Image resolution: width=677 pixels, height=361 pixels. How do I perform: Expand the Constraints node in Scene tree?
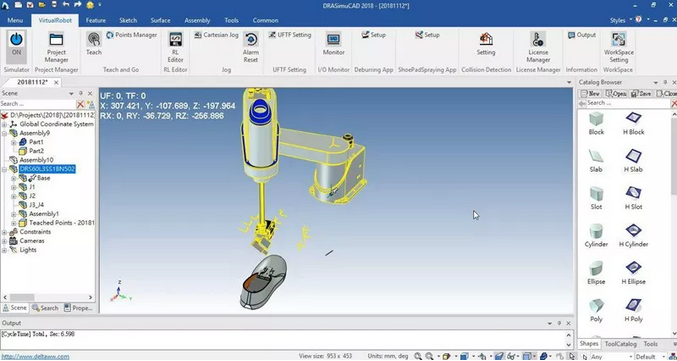pyautogui.click(x=5, y=232)
